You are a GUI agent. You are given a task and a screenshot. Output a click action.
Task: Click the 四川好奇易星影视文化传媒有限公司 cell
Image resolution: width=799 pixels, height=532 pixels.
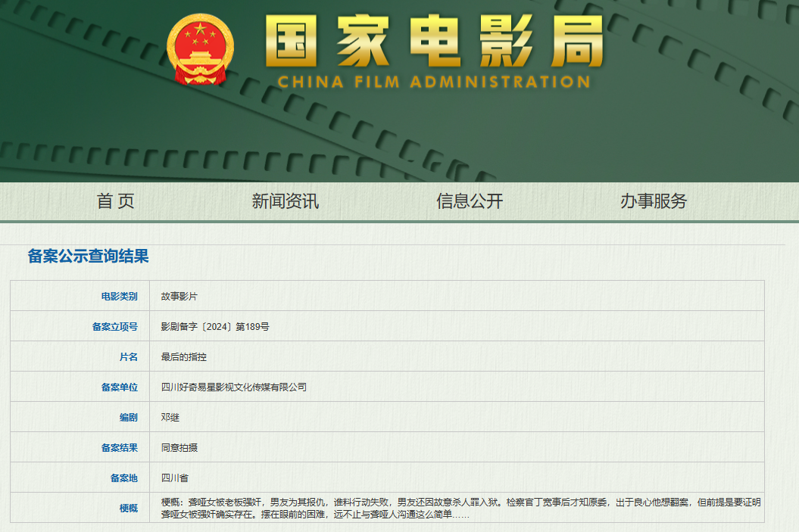(234, 387)
